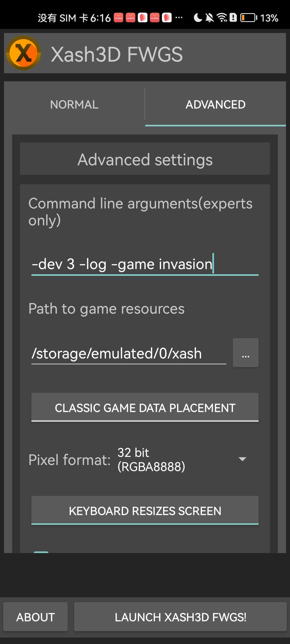Launch Xash3D FWGS
Image resolution: width=290 pixels, height=644 pixels.
pyautogui.click(x=180, y=617)
